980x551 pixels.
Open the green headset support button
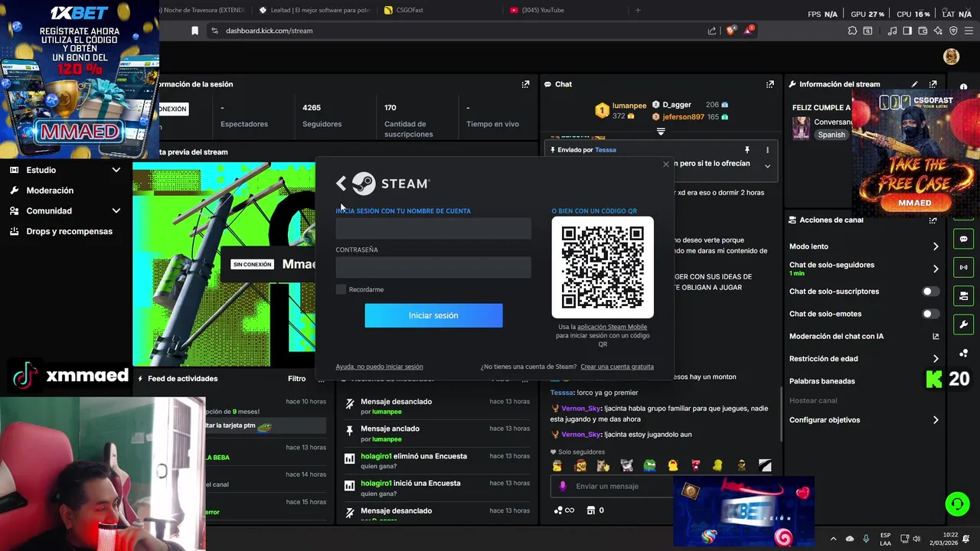[x=957, y=504]
